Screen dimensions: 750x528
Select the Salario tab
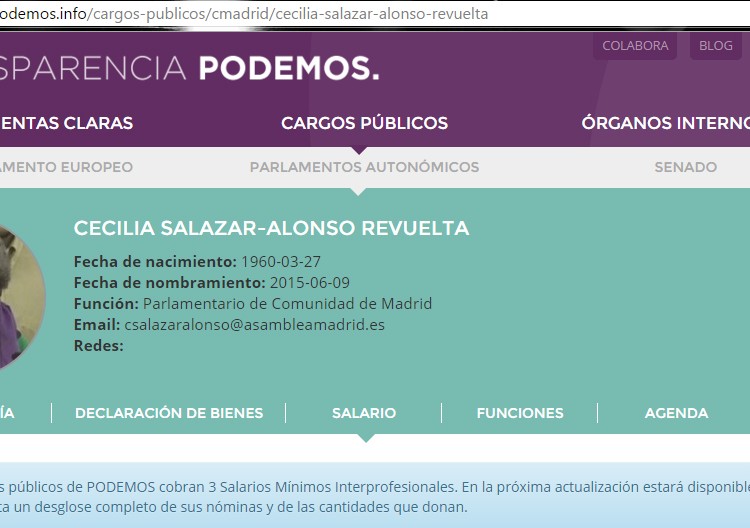pos(364,413)
